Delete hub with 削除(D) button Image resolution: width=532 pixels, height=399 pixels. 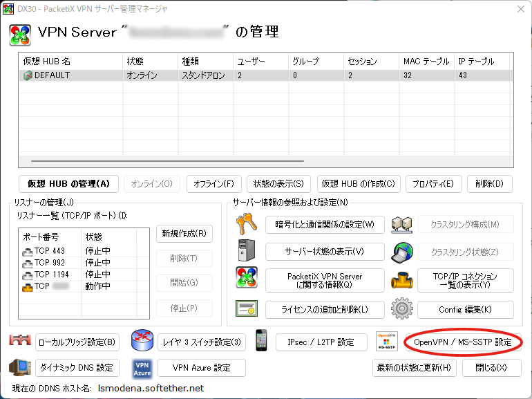(x=490, y=184)
